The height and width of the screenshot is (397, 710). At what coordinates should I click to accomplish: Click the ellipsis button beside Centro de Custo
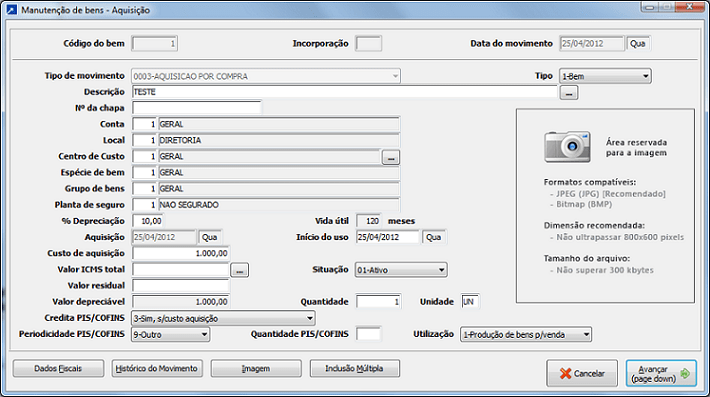391,158
